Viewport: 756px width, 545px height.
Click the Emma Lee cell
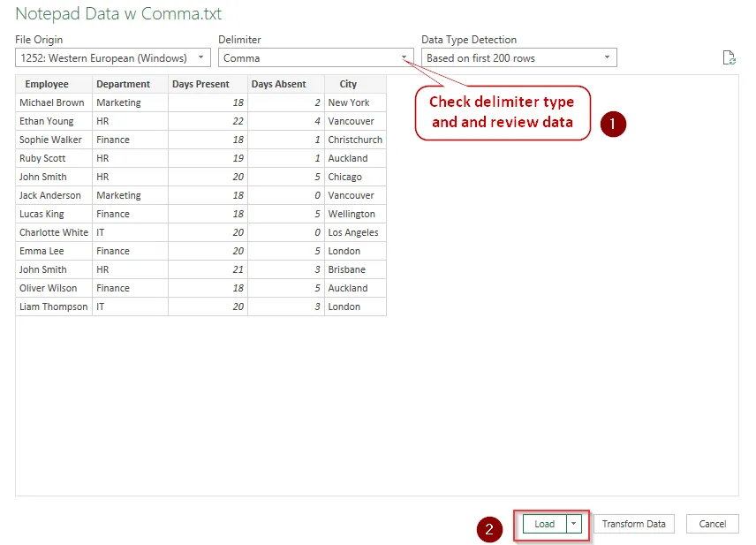point(54,251)
